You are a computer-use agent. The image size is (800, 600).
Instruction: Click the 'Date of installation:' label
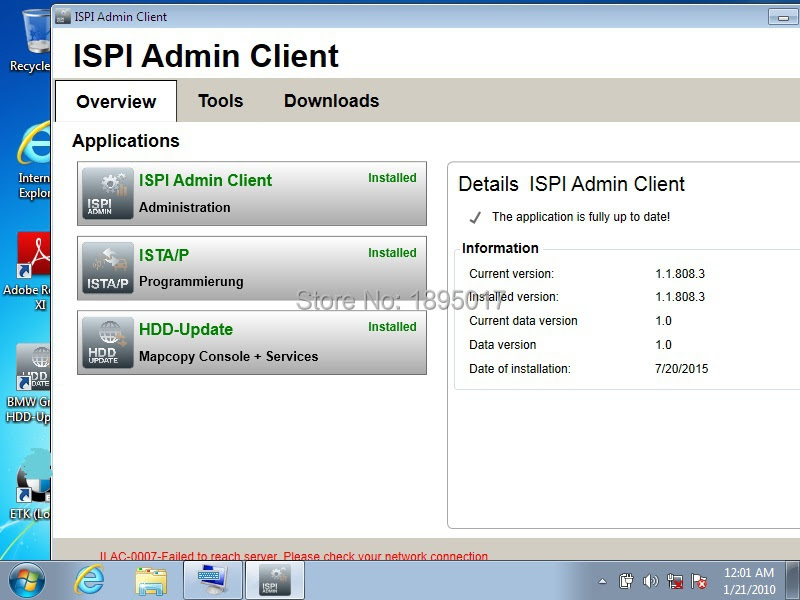(x=519, y=368)
